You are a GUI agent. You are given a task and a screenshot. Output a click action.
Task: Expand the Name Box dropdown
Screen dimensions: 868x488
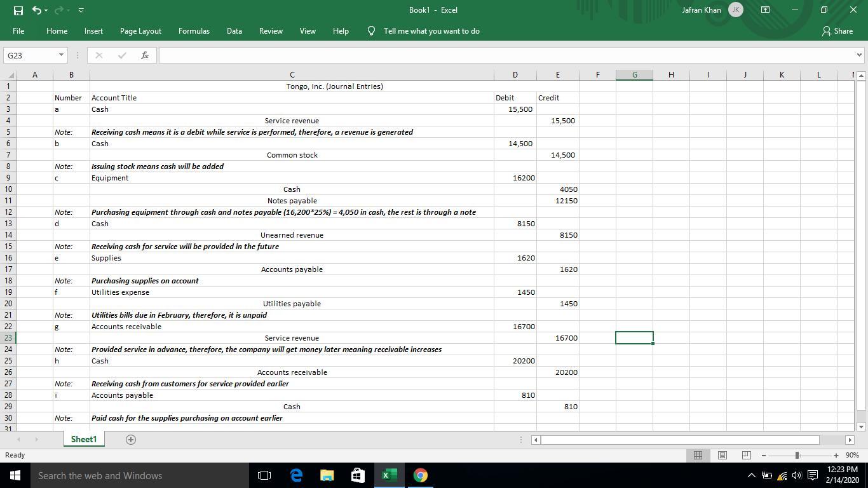pos(61,55)
